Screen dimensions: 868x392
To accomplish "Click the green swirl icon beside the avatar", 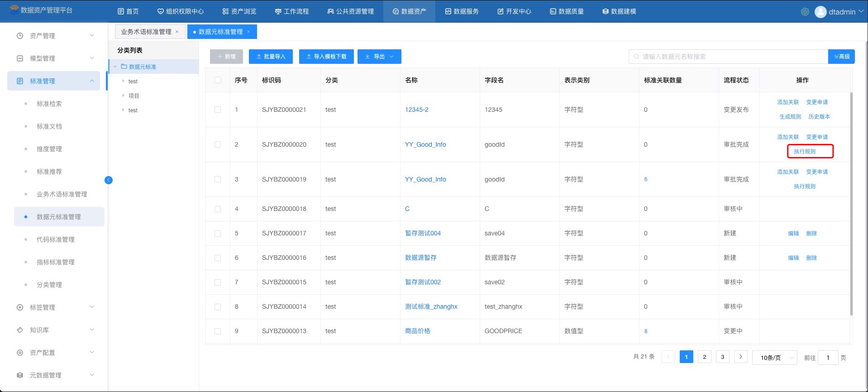I will tap(805, 12).
